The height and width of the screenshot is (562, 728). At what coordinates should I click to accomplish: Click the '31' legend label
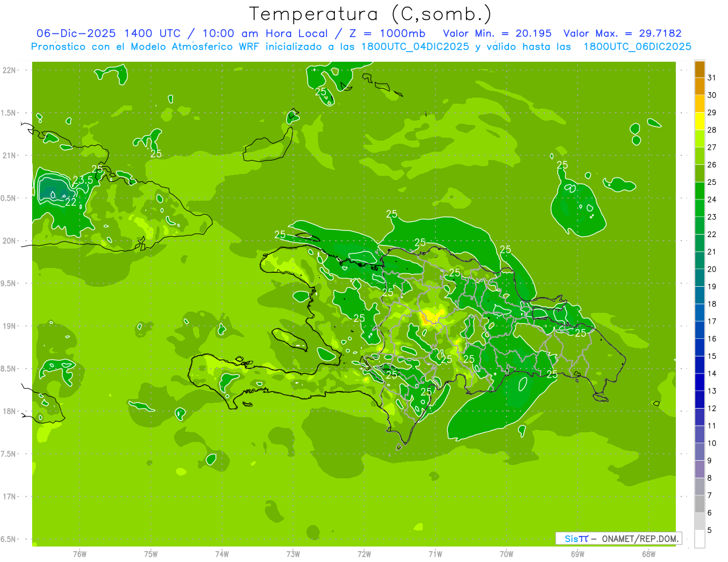[x=712, y=78]
